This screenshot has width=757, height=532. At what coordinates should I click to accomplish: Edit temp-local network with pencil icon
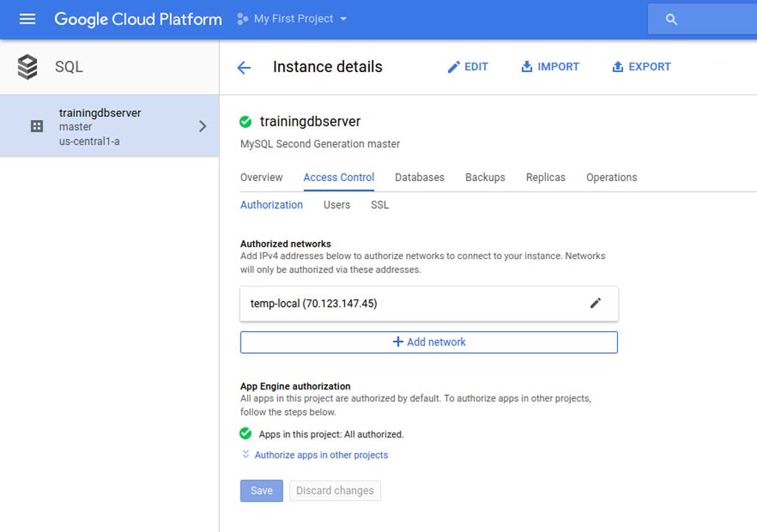pos(595,303)
